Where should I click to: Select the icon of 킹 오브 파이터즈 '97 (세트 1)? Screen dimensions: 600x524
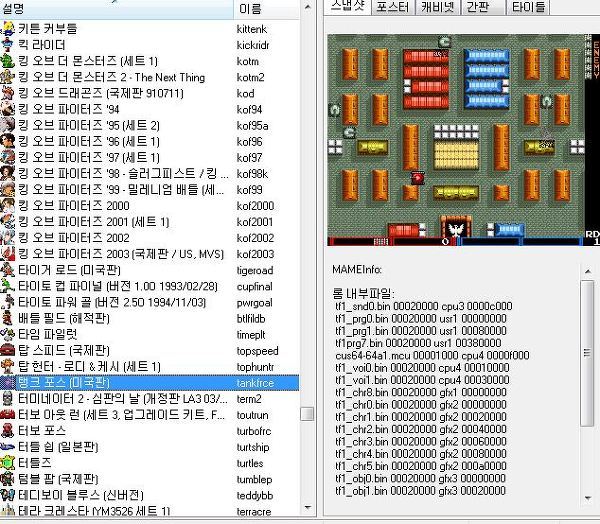(x=8, y=157)
